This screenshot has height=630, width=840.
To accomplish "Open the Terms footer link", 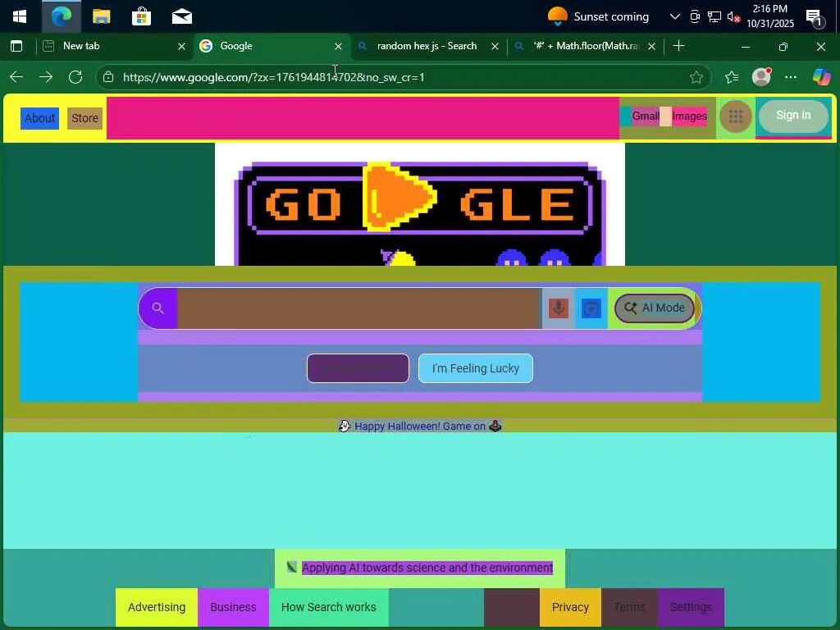I will click(629, 608).
